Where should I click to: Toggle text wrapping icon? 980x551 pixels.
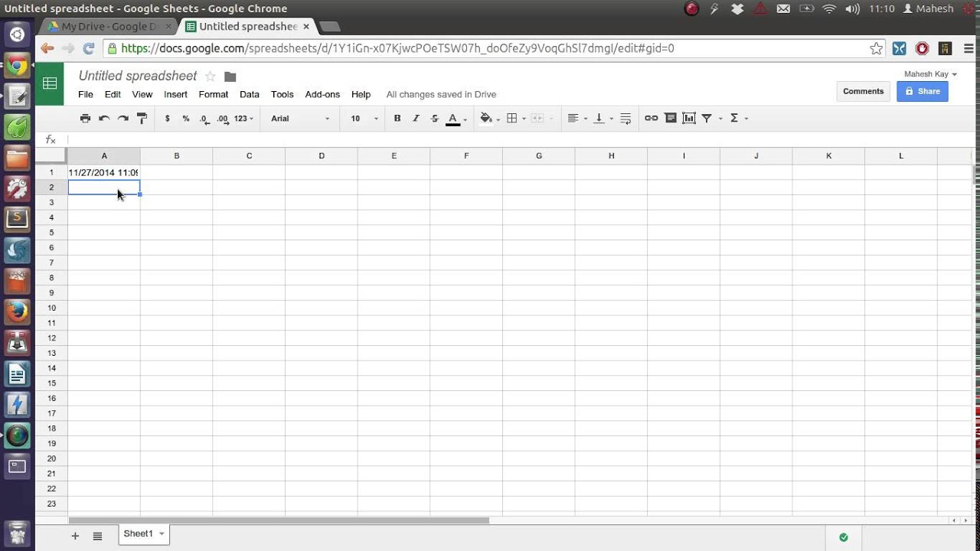(626, 119)
